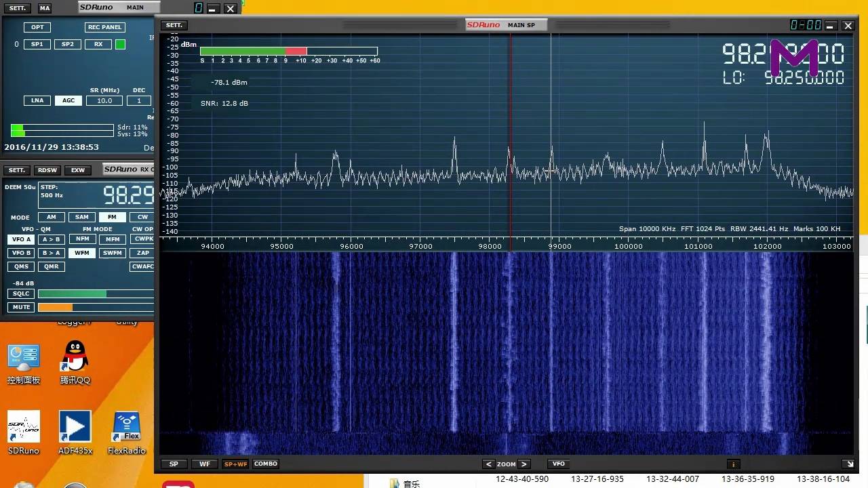Toggle the CWPK button

point(143,239)
